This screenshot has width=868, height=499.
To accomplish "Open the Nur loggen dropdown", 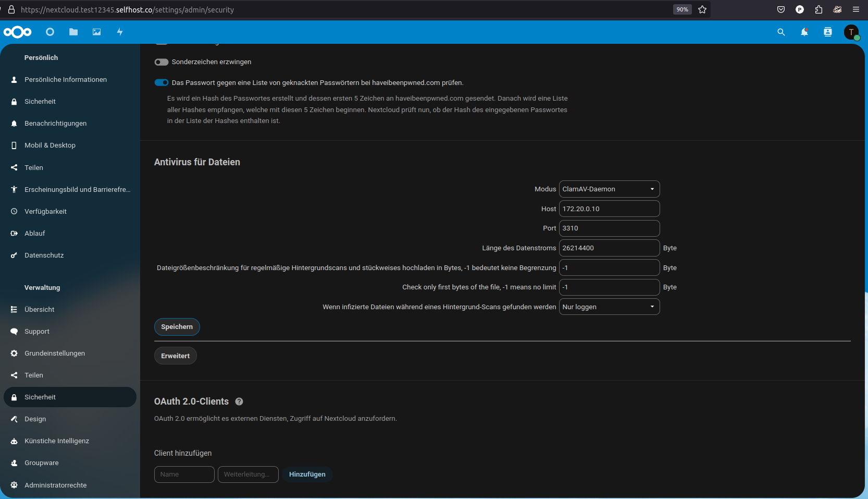I will click(609, 307).
